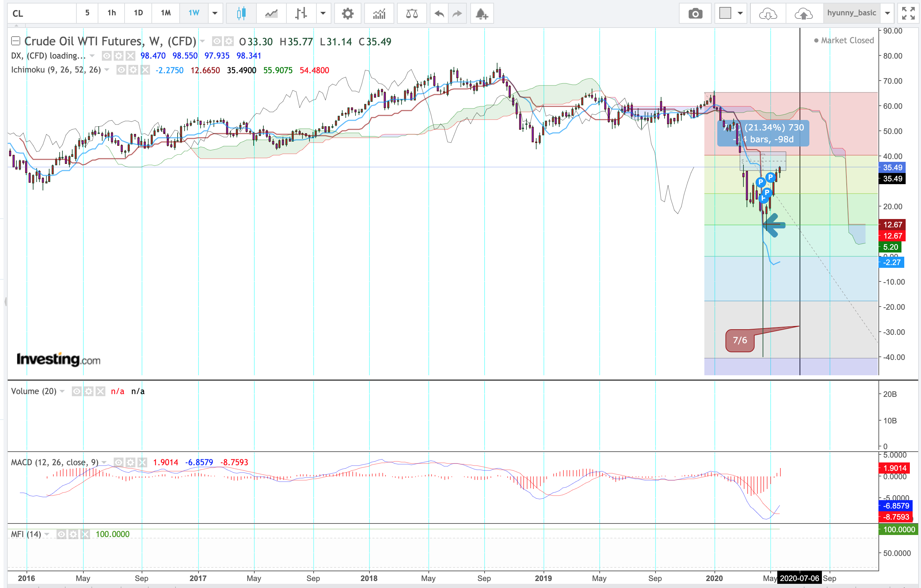Open the indicators bar-chart icon
The height and width of the screenshot is (588, 921).
tap(379, 14)
